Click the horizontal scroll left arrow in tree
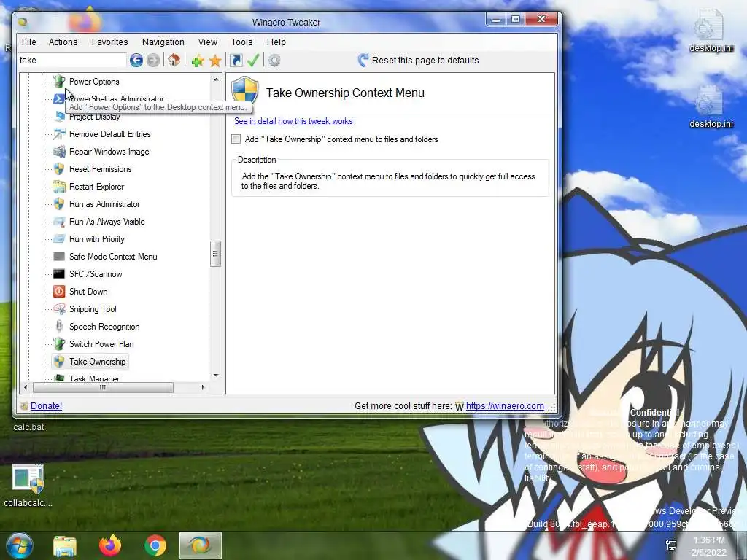The width and height of the screenshot is (747, 560). click(x=26, y=388)
